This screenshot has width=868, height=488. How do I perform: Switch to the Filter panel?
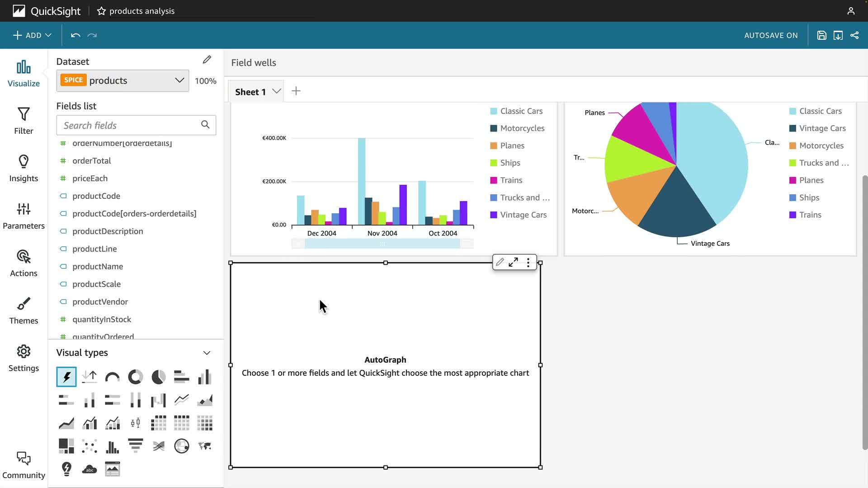[x=24, y=121]
